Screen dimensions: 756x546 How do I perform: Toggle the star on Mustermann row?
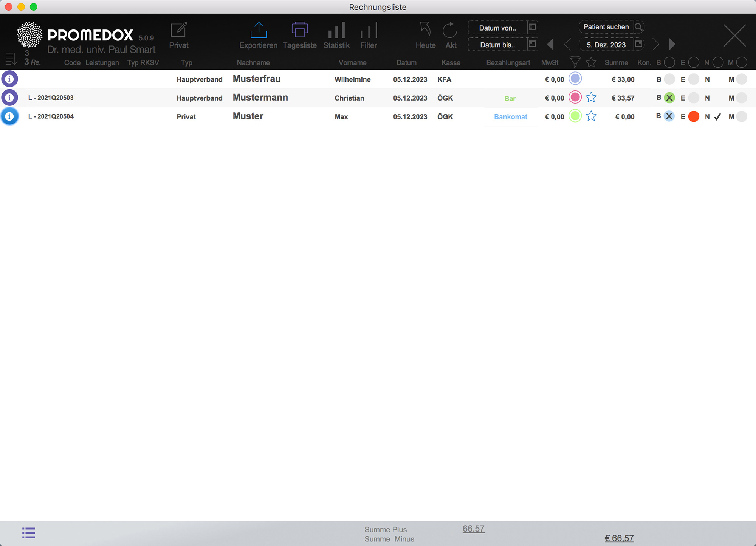click(x=591, y=98)
